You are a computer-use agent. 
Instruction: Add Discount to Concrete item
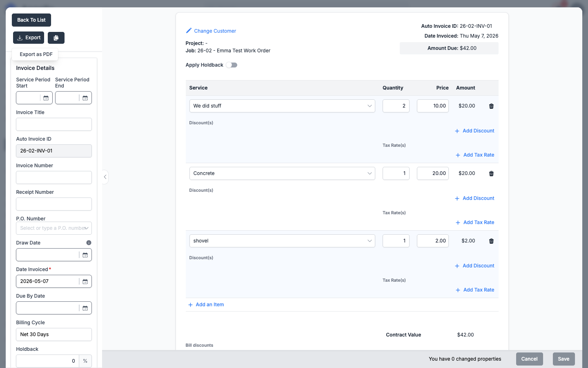(x=474, y=198)
